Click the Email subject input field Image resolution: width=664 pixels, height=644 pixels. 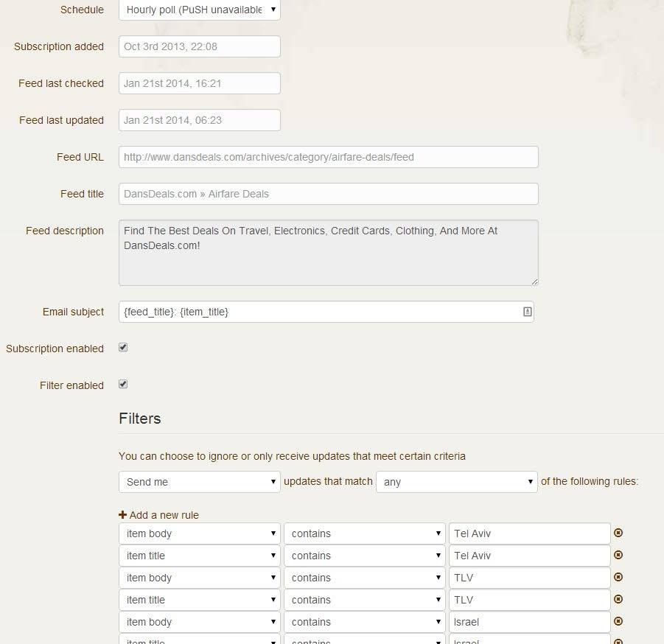click(326, 312)
